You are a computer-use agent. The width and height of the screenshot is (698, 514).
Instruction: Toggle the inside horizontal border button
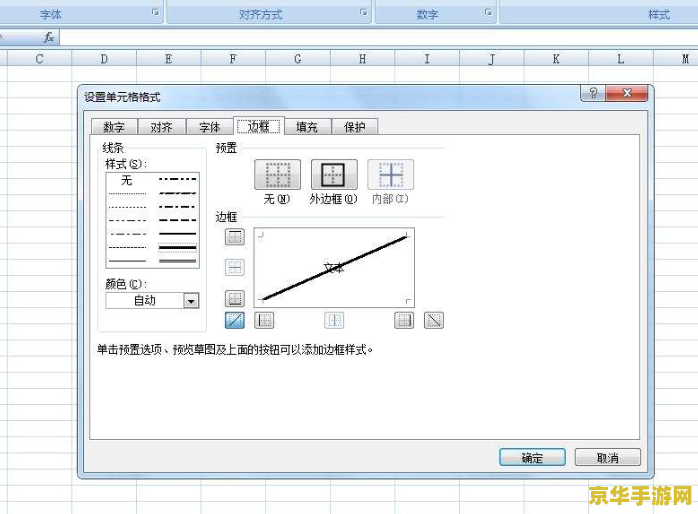[235, 267]
